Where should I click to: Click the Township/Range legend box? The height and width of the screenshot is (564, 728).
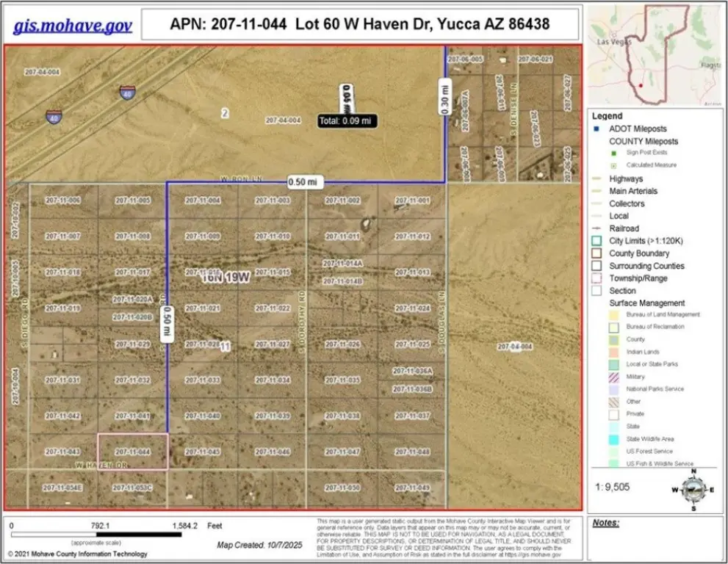(599, 278)
